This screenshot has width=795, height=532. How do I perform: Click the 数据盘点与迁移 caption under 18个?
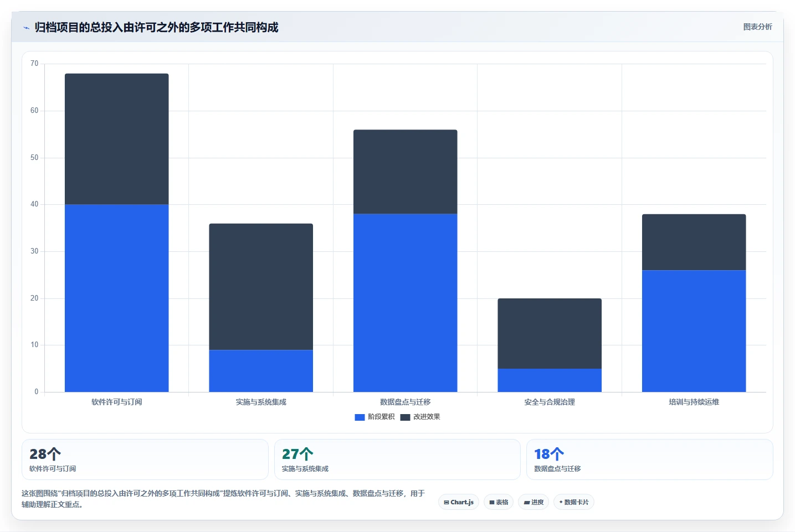tap(557, 469)
